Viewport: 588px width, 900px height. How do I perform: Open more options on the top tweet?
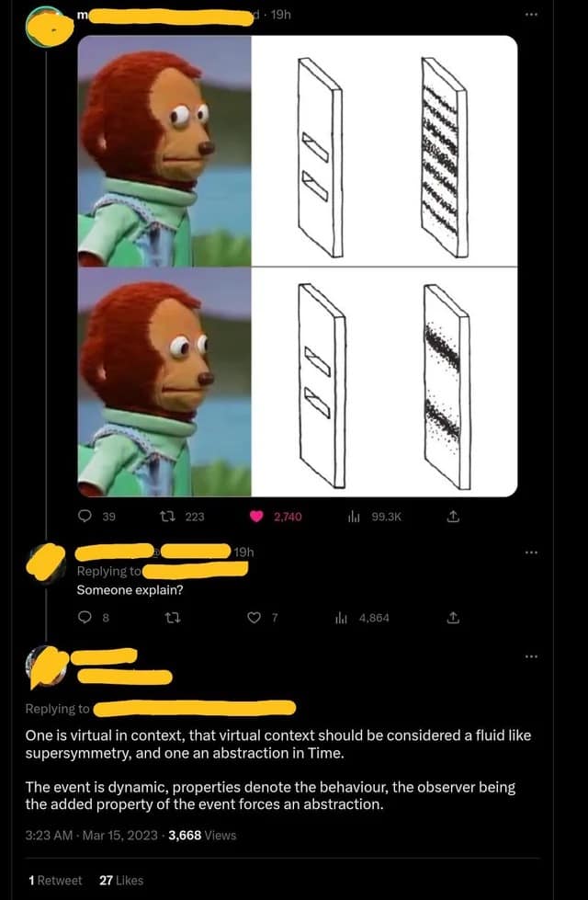coord(531,15)
